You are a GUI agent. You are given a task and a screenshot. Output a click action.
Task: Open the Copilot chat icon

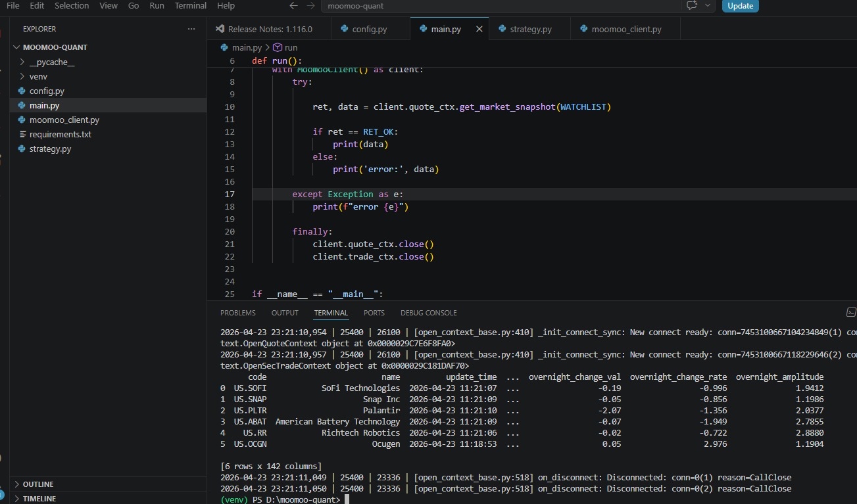click(x=691, y=5)
